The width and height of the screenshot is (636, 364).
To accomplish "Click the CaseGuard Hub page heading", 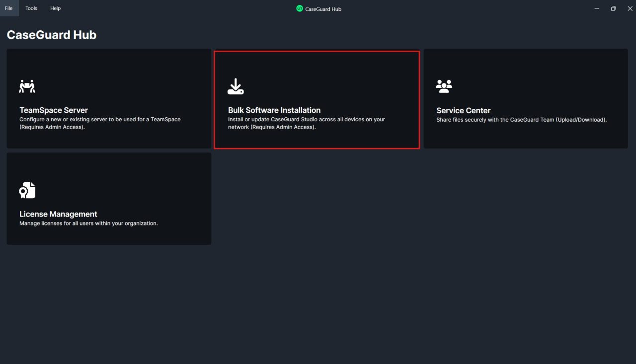I will tap(52, 35).
